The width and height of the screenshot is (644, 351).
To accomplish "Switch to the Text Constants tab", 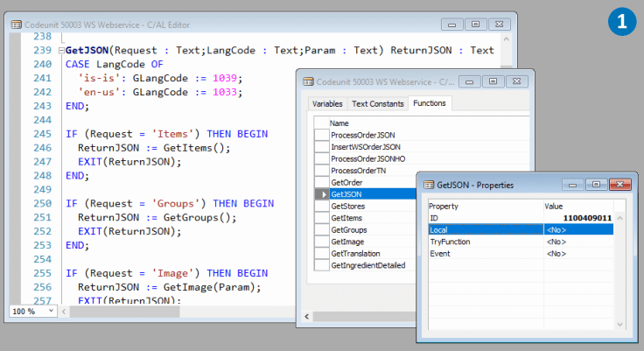I will (376, 104).
